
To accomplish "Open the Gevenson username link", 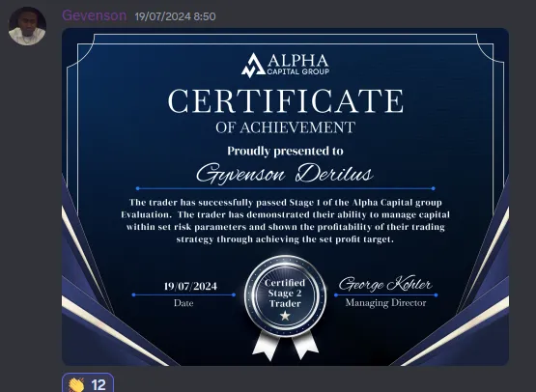I will pyautogui.click(x=94, y=15).
